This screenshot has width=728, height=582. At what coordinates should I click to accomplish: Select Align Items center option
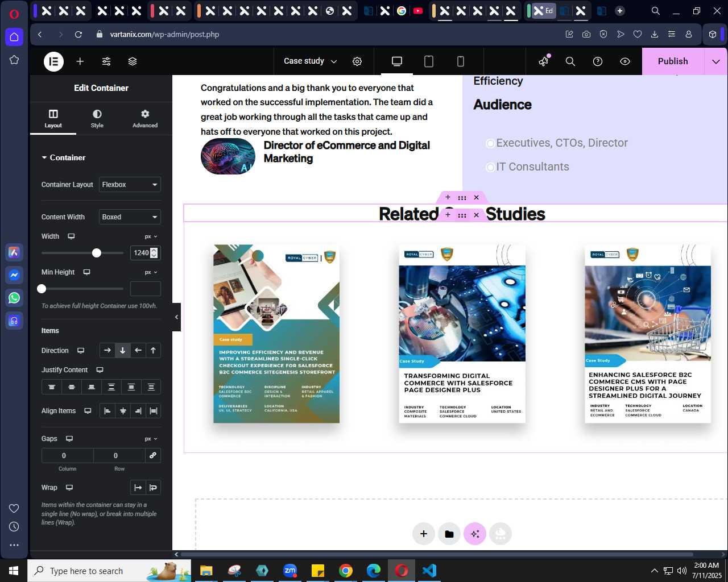click(123, 411)
